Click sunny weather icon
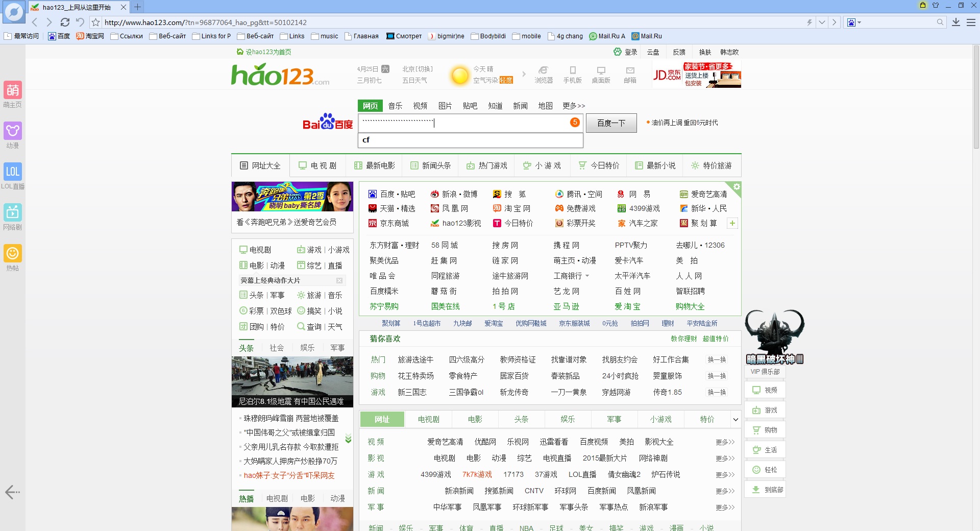The image size is (980, 531). (460, 76)
